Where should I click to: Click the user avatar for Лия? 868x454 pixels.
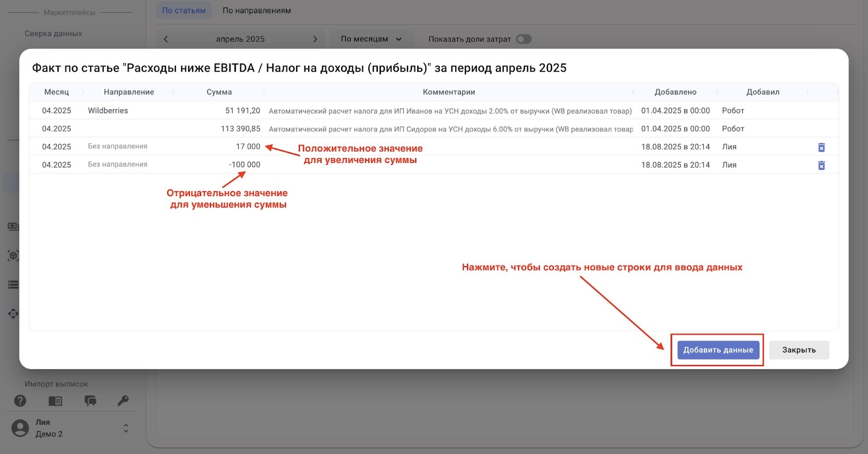(x=20, y=428)
